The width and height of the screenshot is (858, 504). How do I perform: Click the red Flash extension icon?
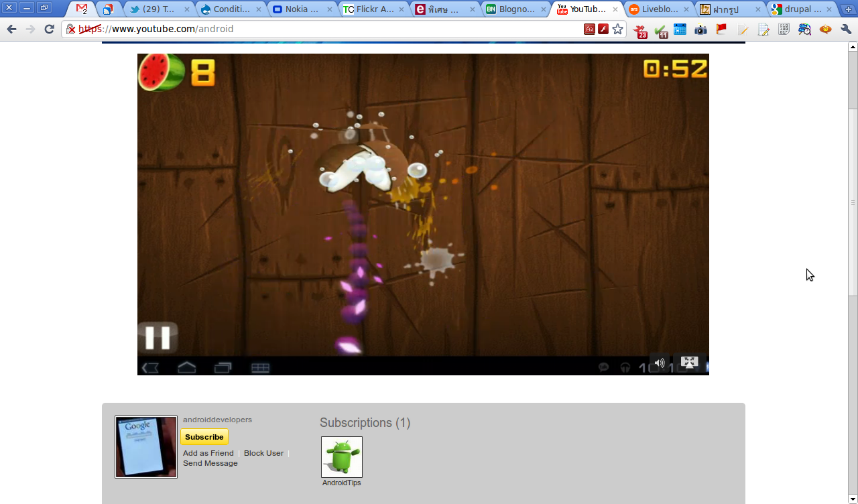[x=603, y=29]
